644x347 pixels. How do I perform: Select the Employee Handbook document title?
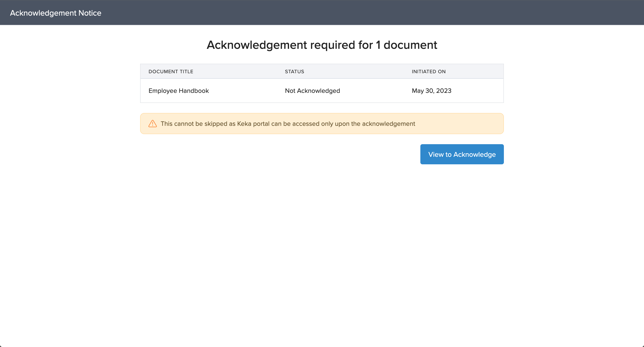point(179,91)
